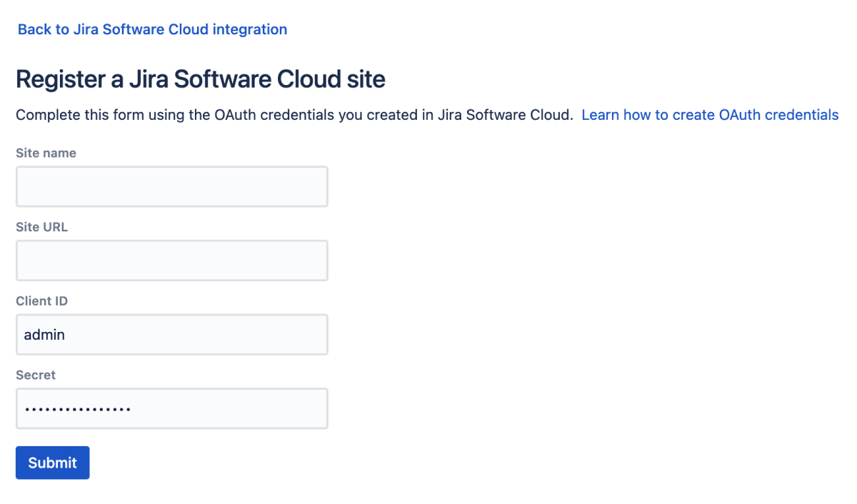Click the Client ID label text
The height and width of the screenshot is (504, 857).
(41, 301)
